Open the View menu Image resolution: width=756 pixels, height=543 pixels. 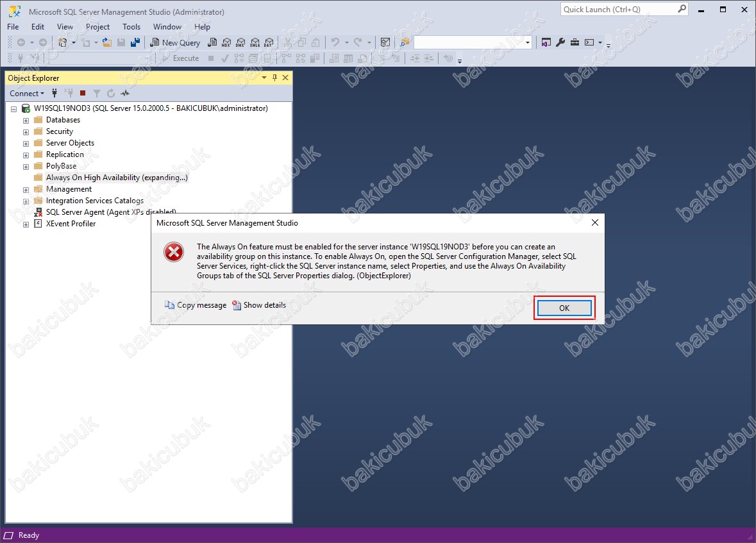coord(65,26)
